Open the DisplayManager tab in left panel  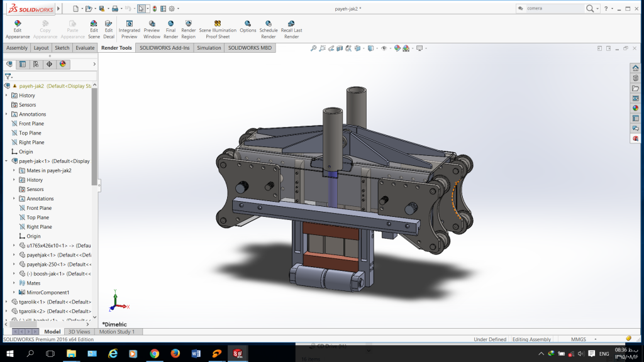[63, 64]
